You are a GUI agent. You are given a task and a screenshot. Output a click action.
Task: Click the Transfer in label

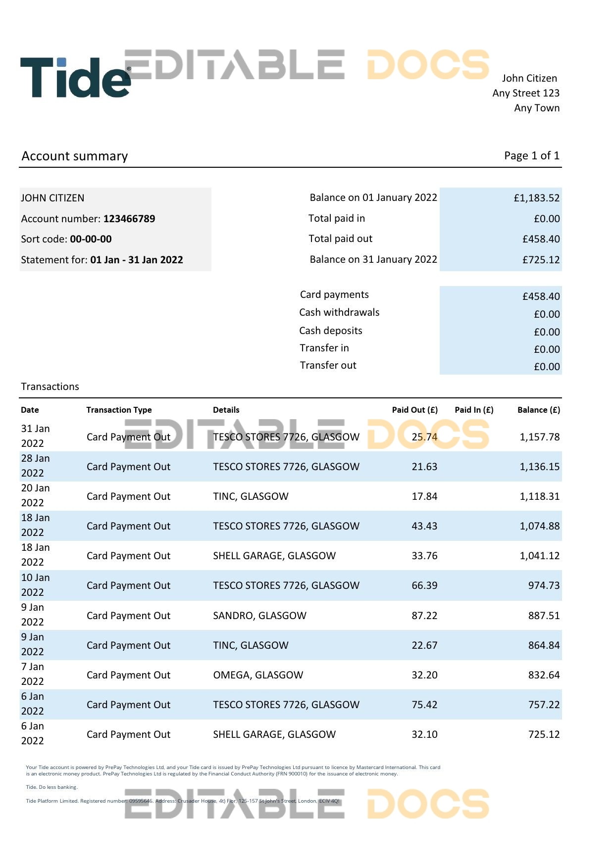[324, 348]
